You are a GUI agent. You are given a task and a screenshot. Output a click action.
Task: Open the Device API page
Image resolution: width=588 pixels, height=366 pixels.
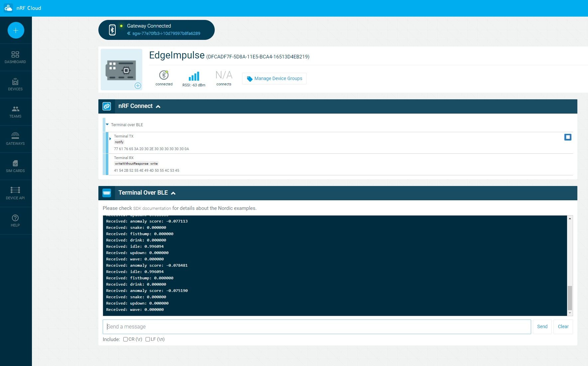(15, 193)
